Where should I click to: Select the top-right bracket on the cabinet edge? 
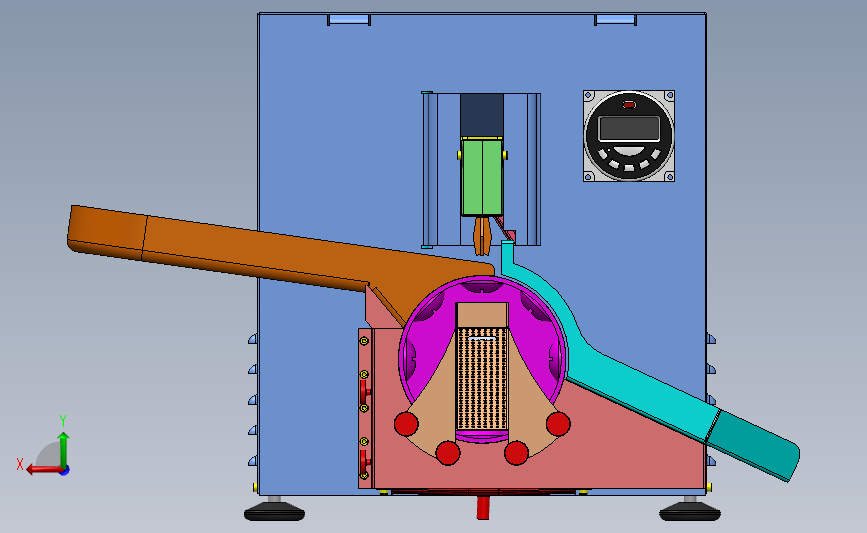(615, 20)
